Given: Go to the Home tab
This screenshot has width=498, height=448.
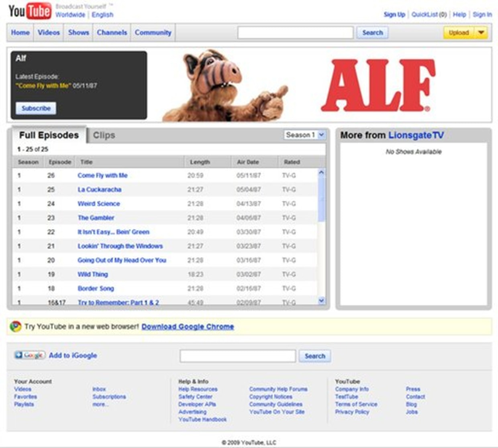Looking at the screenshot, I should (x=20, y=33).
